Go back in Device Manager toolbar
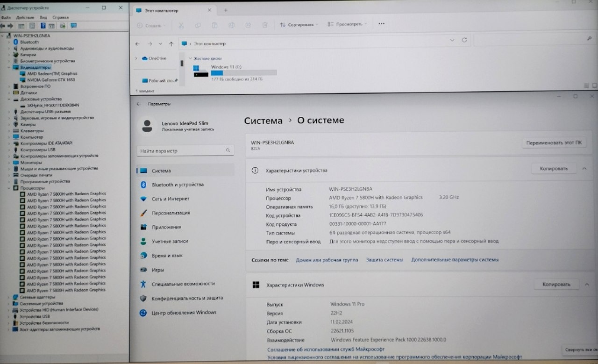 [3, 26]
